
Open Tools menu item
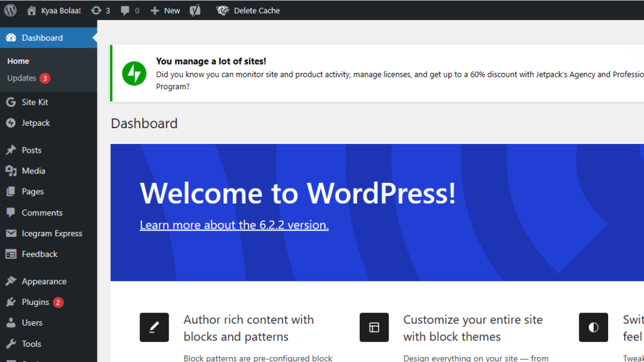[x=31, y=344]
